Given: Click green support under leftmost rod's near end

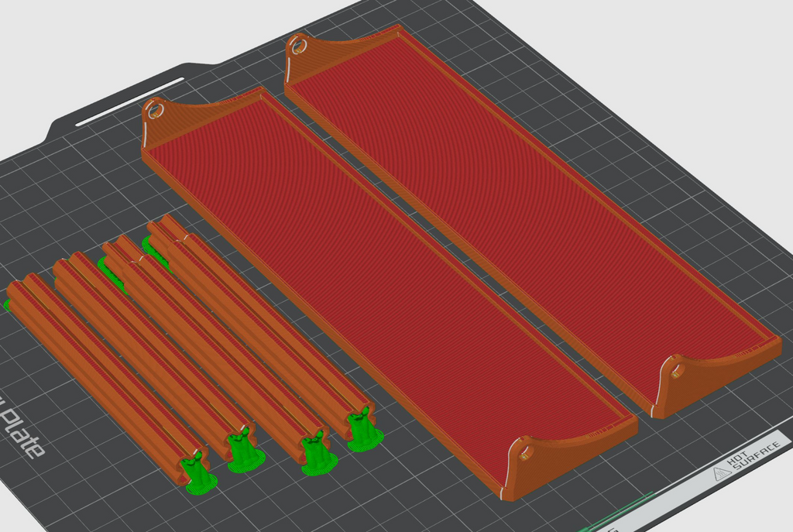Looking at the screenshot, I should point(199,476).
